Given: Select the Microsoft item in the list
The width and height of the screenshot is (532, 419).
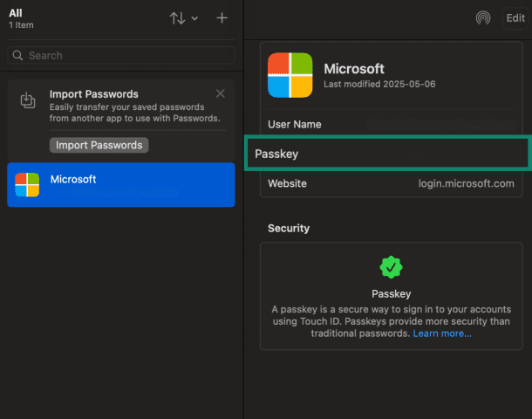Looking at the screenshot, I should tap(121, 185).
